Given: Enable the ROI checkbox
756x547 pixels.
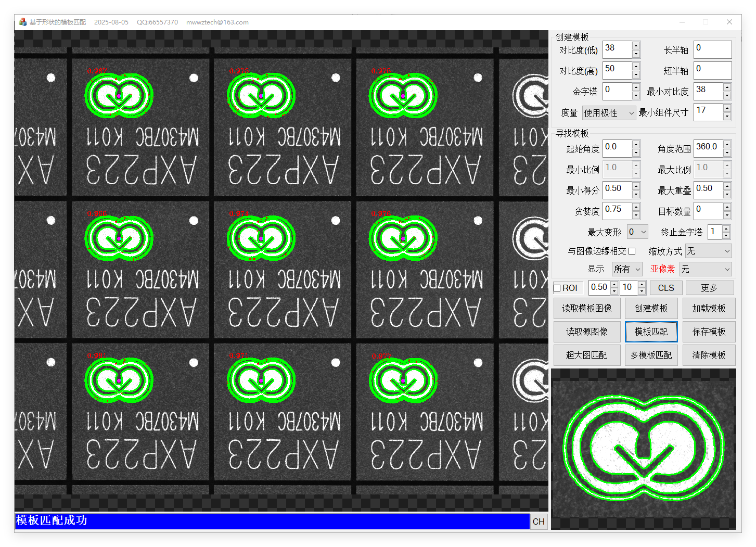Looking at the screenshot, I should [557, 288].
